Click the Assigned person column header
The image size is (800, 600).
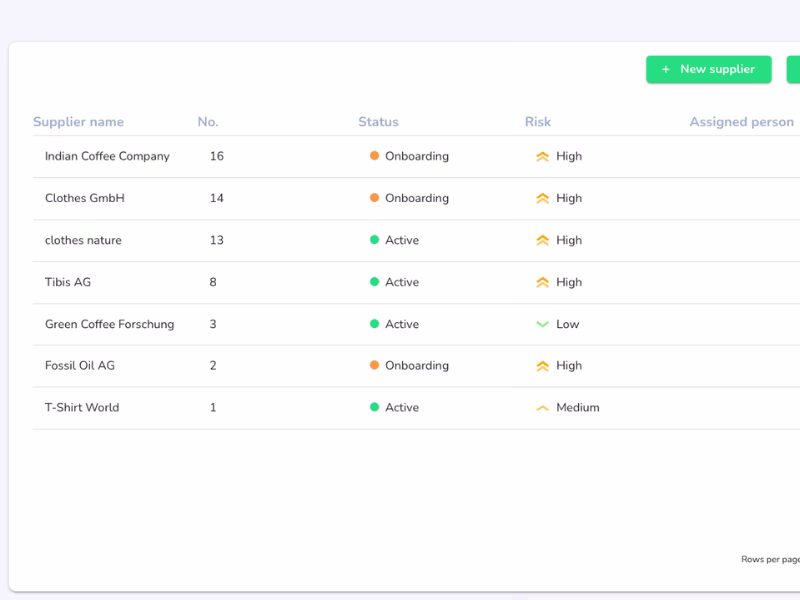(741, 122)
